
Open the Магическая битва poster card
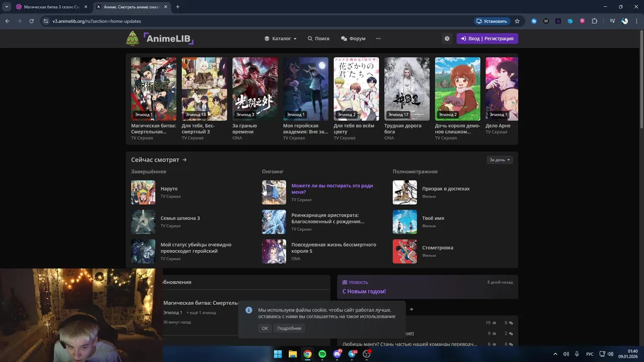pos(153,88)
